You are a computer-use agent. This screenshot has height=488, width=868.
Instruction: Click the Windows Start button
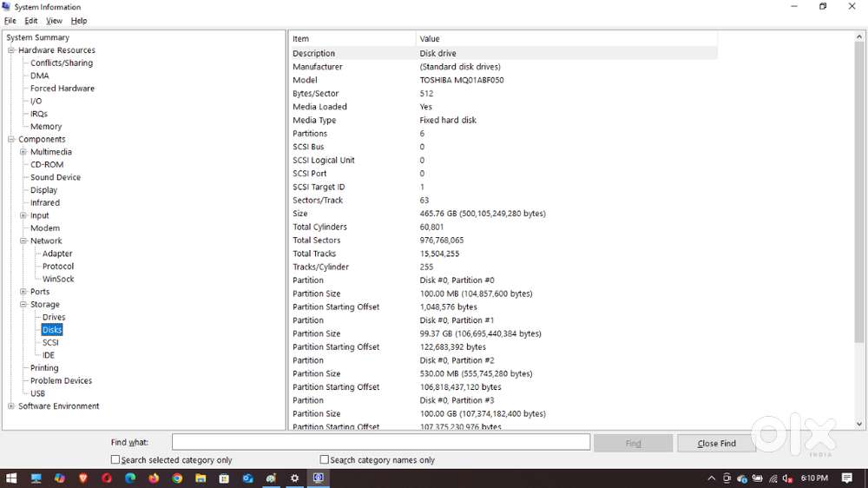coord(12,478)
